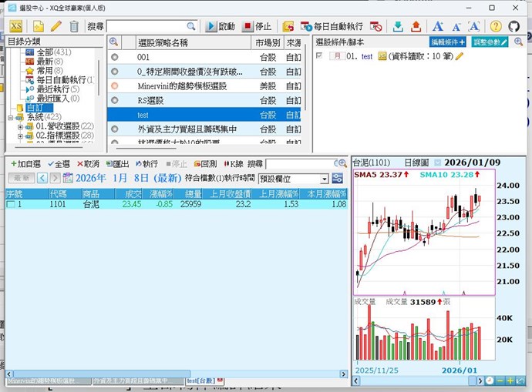Click the GitHub icon in toolbar
Image resolution: width=532 pixels, height=392 pixels.
pyautogui.click(x=514, y=26)
